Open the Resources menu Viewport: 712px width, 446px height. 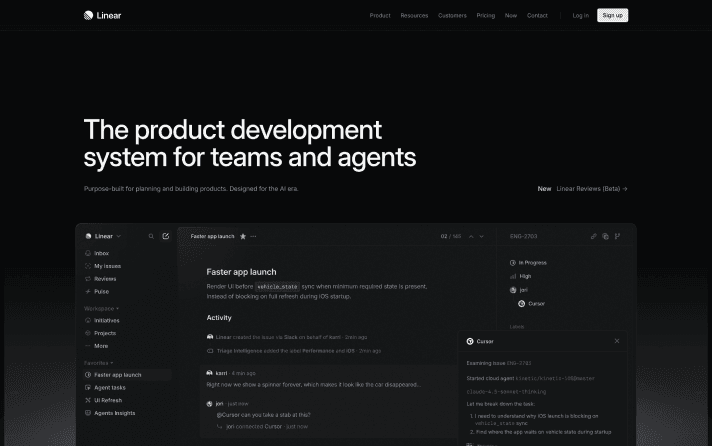click(414, 15)
